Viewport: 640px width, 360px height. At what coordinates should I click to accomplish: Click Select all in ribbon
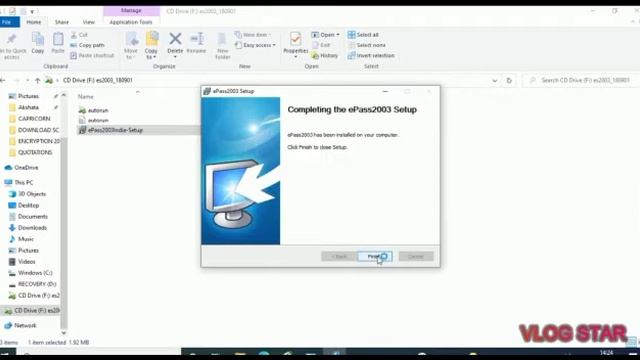click(363, 35)
